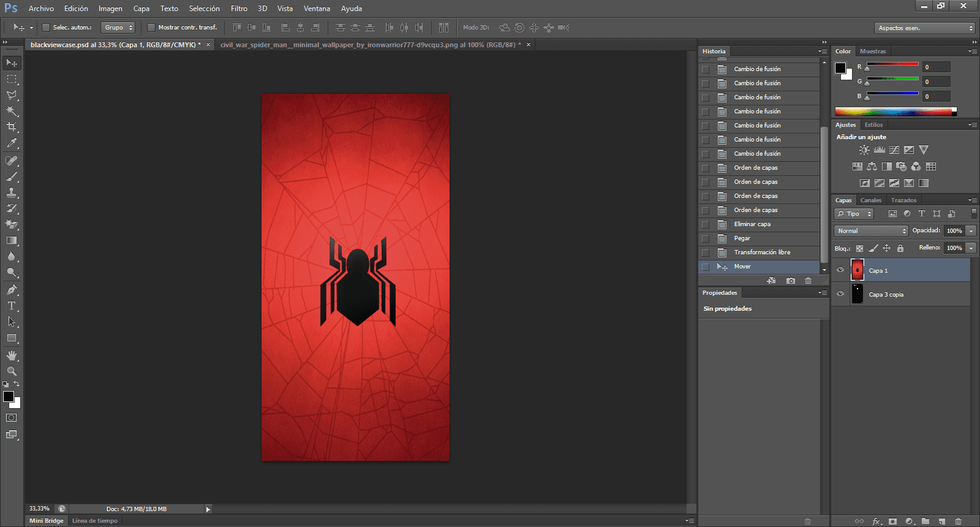Click the color spectrum ramp
The width and height of the screenshot is (980, 527).
[895, 112]
